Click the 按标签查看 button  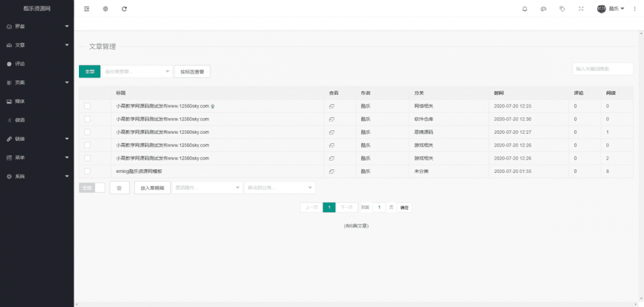tap(192, 71)
